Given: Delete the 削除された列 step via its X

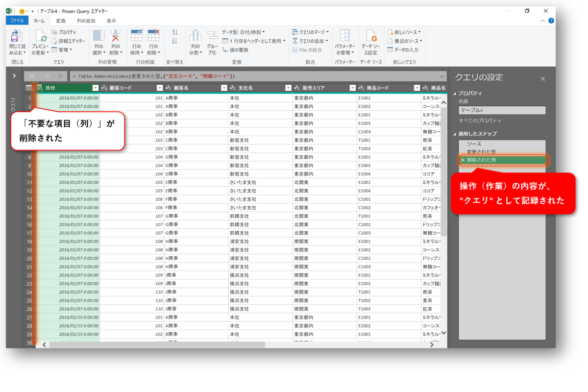Looking at the screenshot, I should coord(463,160).
